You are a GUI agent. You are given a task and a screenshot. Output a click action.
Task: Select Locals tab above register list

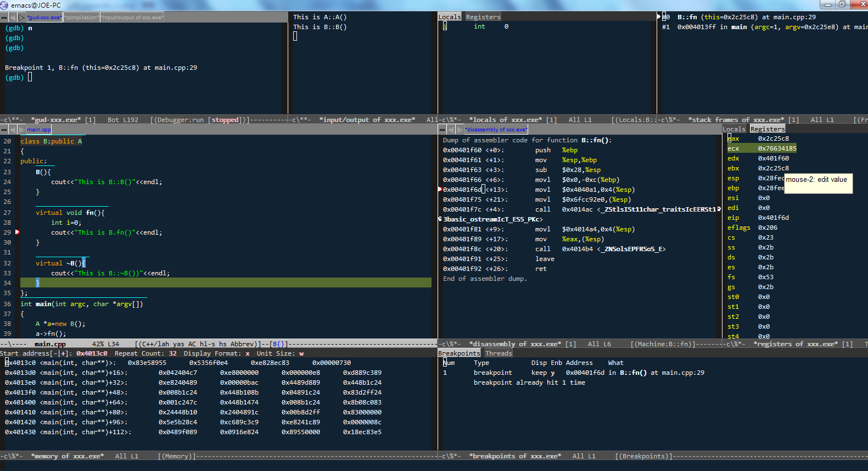[x=734, y=129]
